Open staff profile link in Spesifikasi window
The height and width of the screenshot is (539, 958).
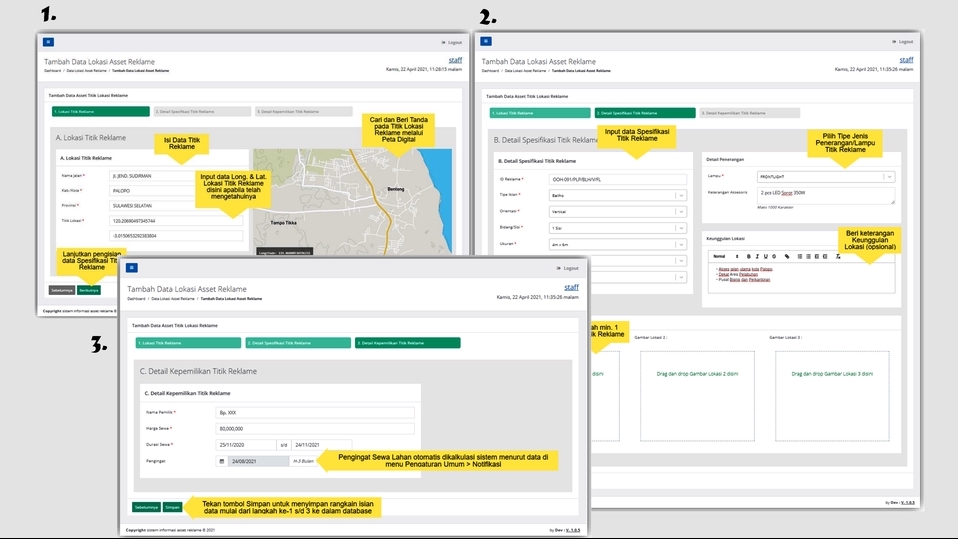pyautogui.click(x=906, y=60)
